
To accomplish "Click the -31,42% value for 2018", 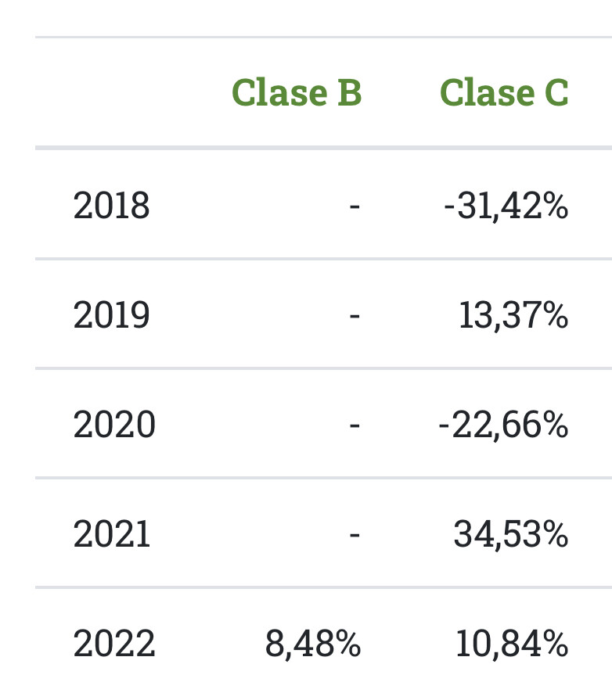I will click(506, 206).
